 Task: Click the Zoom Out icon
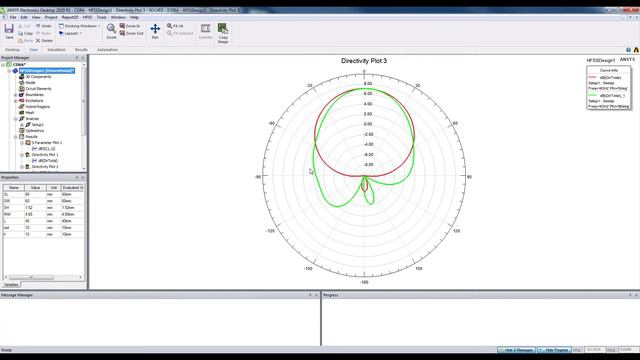122,33
